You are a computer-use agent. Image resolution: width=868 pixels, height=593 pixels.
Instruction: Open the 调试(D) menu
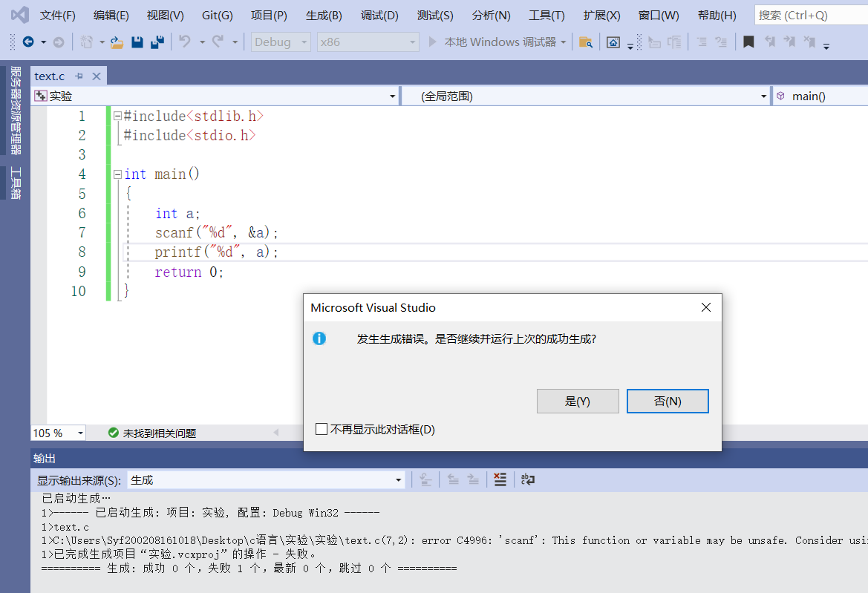pos(379,16)
